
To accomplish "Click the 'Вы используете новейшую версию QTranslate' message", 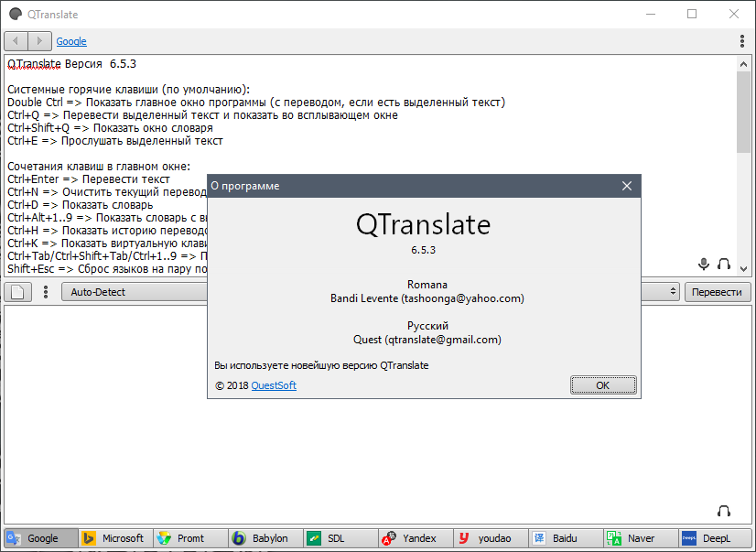I will coord(321,365).
